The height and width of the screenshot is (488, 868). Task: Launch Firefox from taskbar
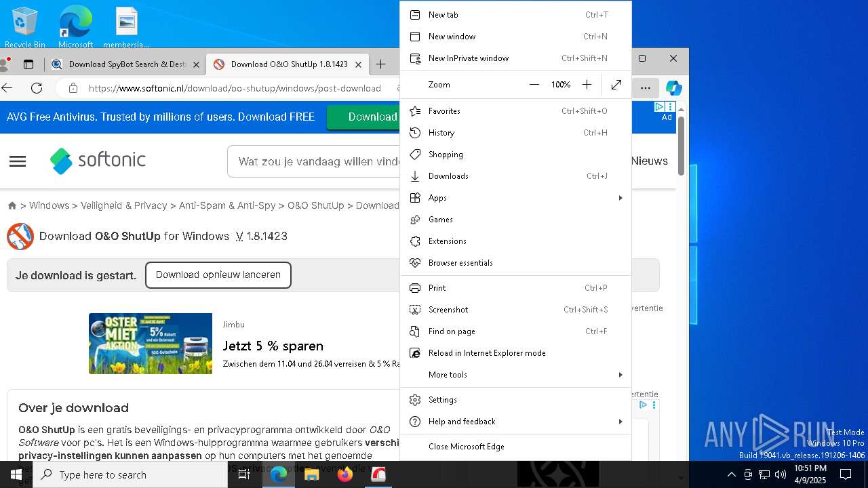[345, 474]
